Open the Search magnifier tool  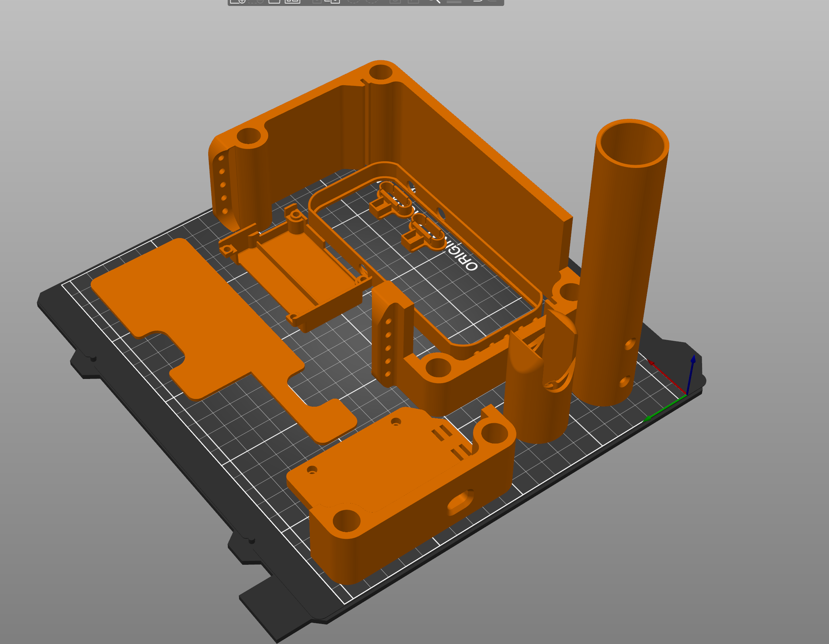[435, 1]
